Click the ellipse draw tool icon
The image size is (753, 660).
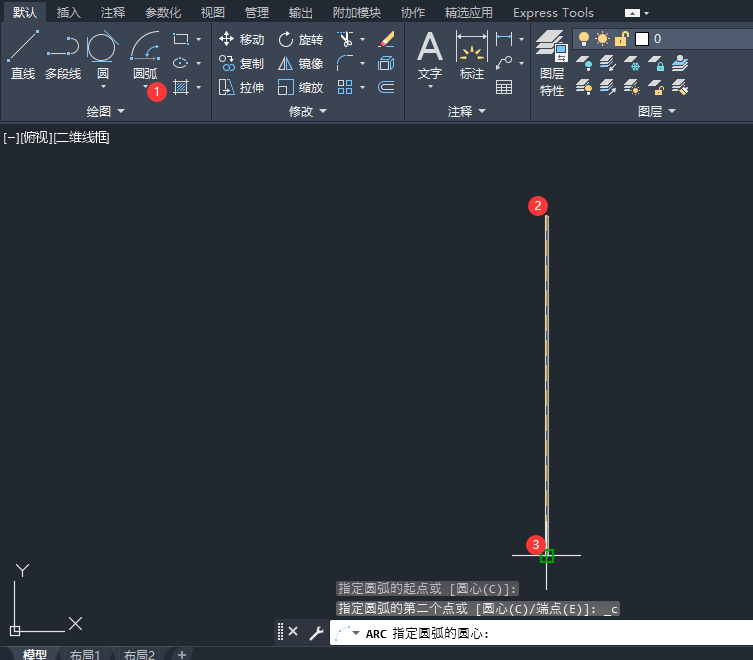pyautogui.click(x=181, y=63)
